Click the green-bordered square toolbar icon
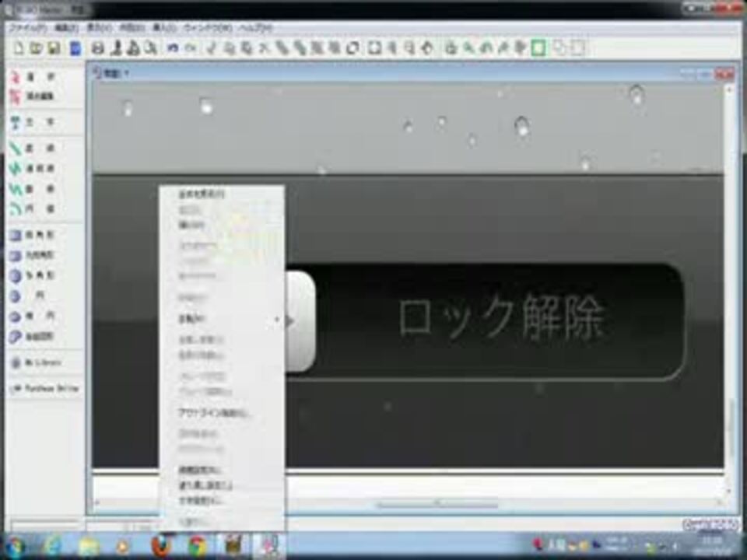Image resolution: width=747 pixels, height=560 pixels. coord(538,48)
